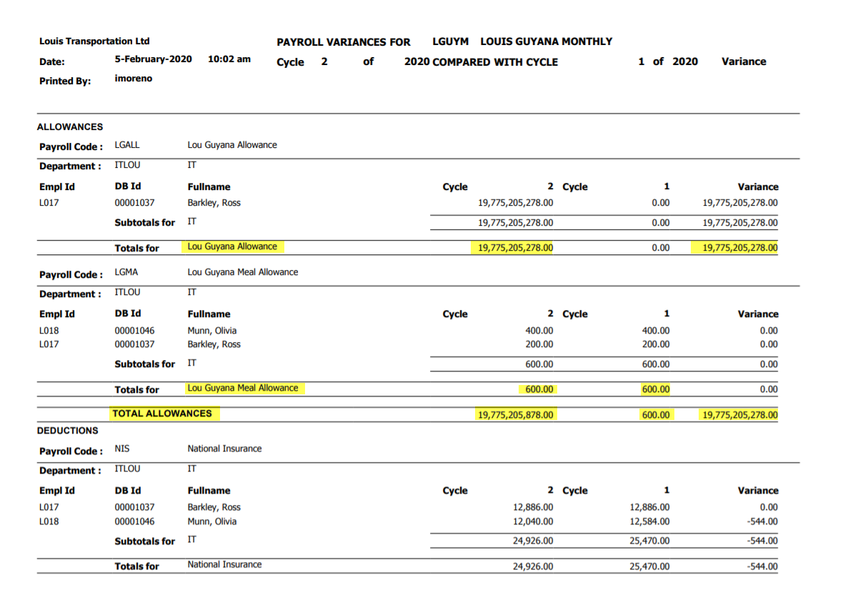
Task: Click '24,926.00' in the NIS Subtotals for IT row
Action: [533, 541]
